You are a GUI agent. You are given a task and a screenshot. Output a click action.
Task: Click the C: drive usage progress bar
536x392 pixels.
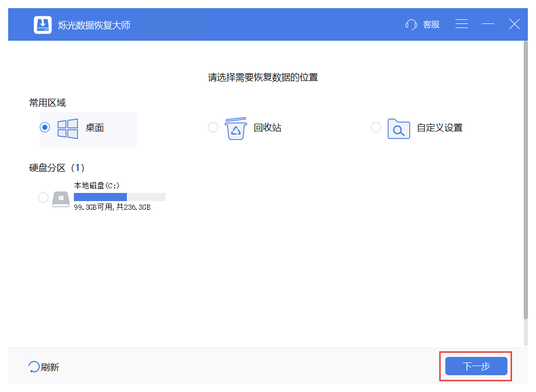point(120,197)
